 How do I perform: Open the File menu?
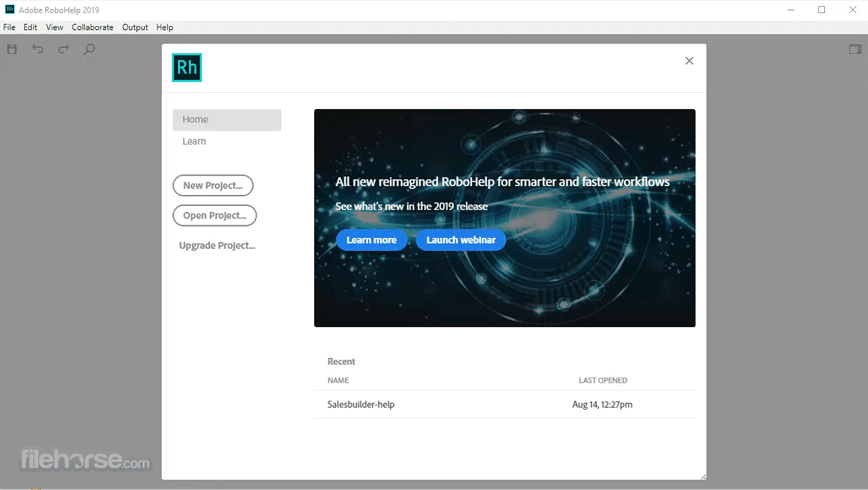tap(9, 27)
